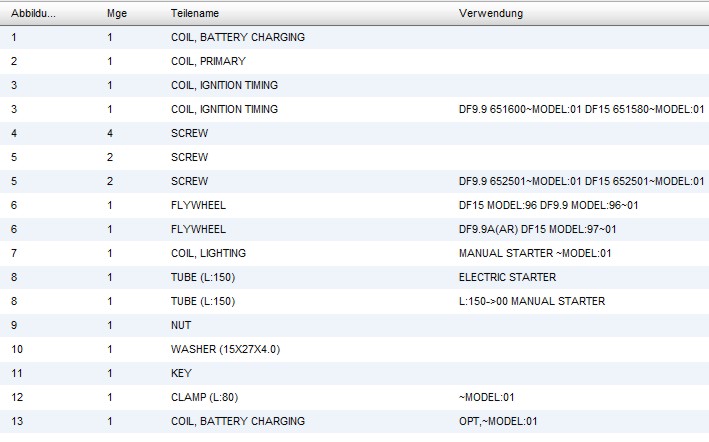Image resolution: width=709 pixels, height=442 pixels.
Task: Select COIL, IGNITION TIMING row with DF9.9 651600 usage
Action: click(224, 109)
